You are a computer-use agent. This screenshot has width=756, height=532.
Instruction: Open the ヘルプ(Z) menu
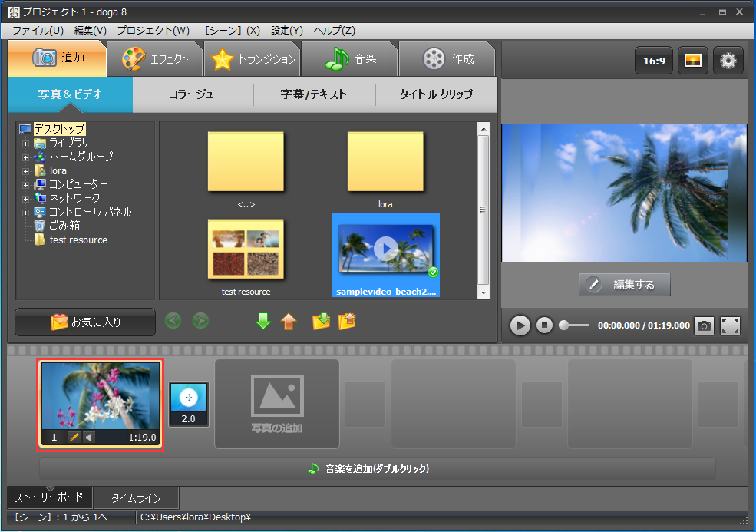point(334,31)
